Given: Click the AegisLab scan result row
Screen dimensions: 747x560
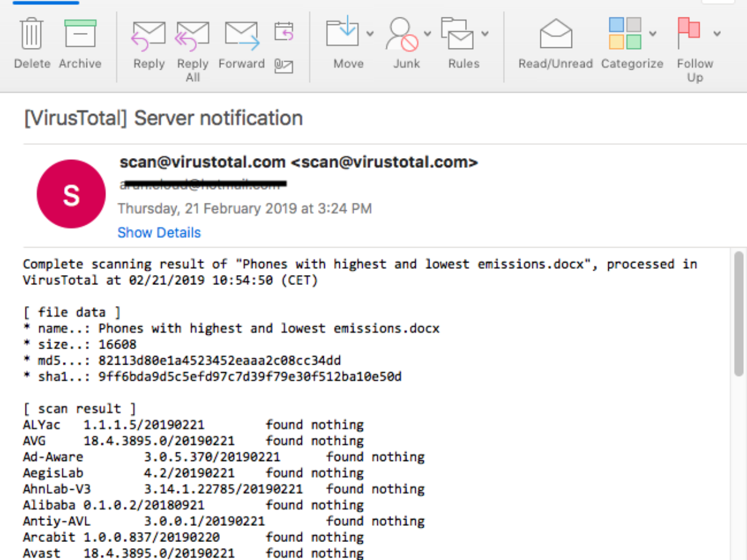Looking at the screenshot, I should (193, 474).
